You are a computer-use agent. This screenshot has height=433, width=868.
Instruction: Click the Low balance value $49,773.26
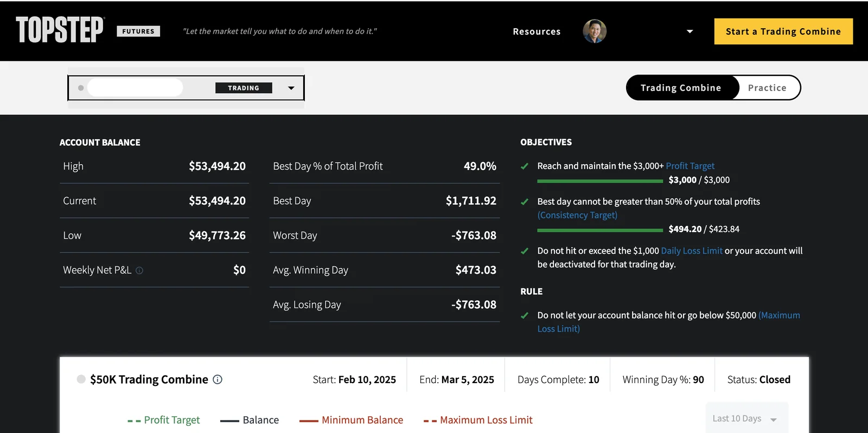(x=217, y=236)
